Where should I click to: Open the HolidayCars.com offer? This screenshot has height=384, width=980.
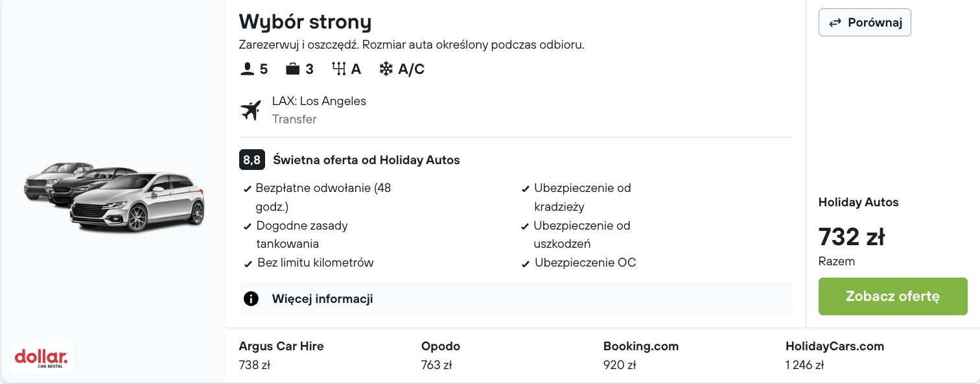pyautogui.click(x=835, y=355)
